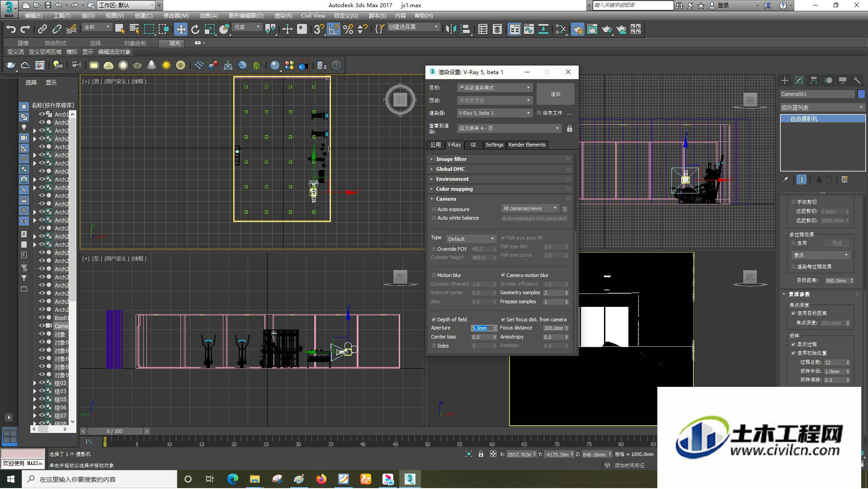Toggle 保存文件 checkbox

[x=539, y=113]
